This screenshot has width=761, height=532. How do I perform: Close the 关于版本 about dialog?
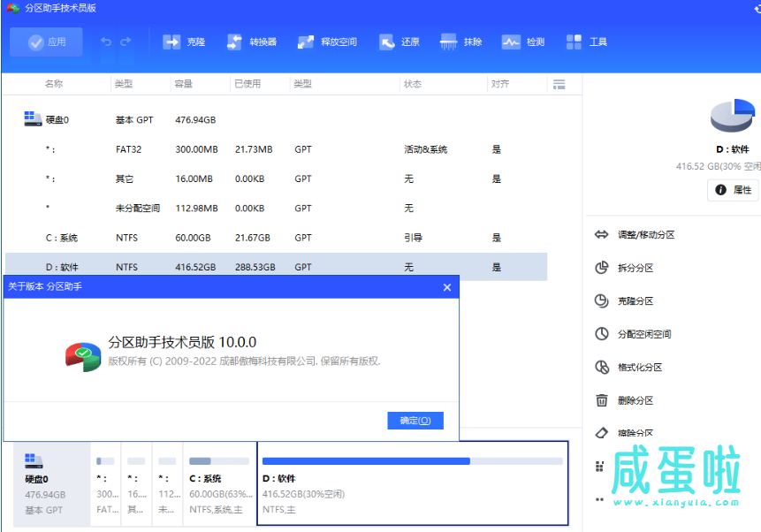[x=447, y=287]
